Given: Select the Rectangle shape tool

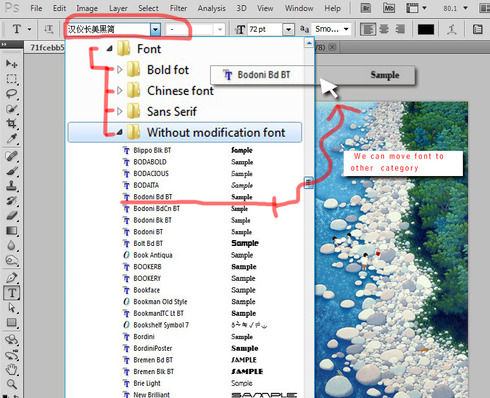Looking at the screenshot, I should tap(11, 323).
